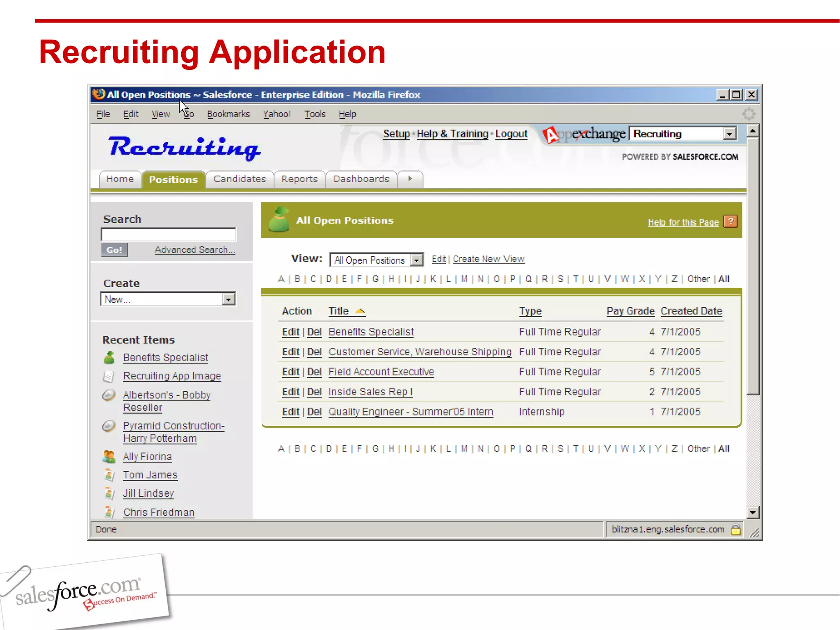Edit the Benefits Specialist position row
Viewport: 840px width, 630px height.
tap(290, 332)
